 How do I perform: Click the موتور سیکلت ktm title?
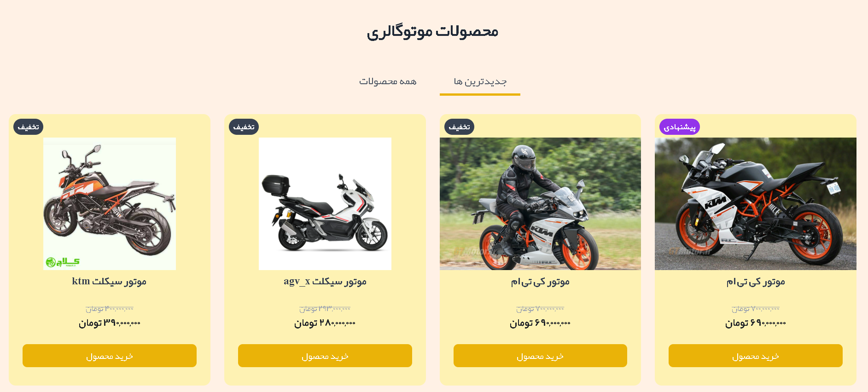point(109,281)
